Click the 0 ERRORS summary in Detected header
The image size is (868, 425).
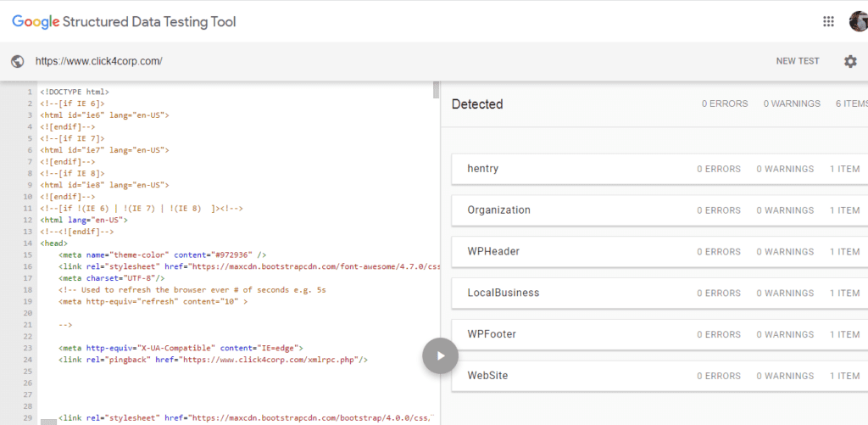click(x=725, y=103)
